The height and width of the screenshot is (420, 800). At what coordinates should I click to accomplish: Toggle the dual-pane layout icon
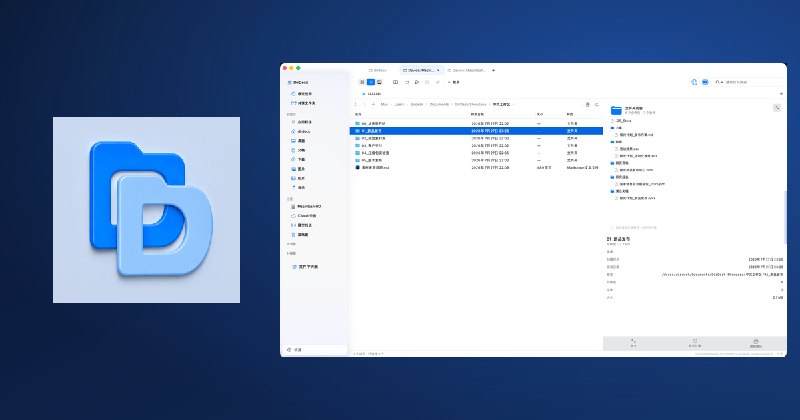coord(395,82)
